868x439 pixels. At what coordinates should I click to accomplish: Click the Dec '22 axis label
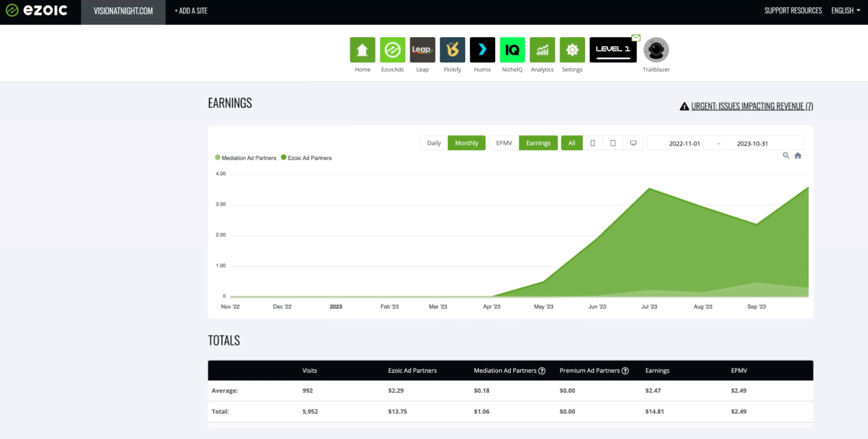(282, 307)
